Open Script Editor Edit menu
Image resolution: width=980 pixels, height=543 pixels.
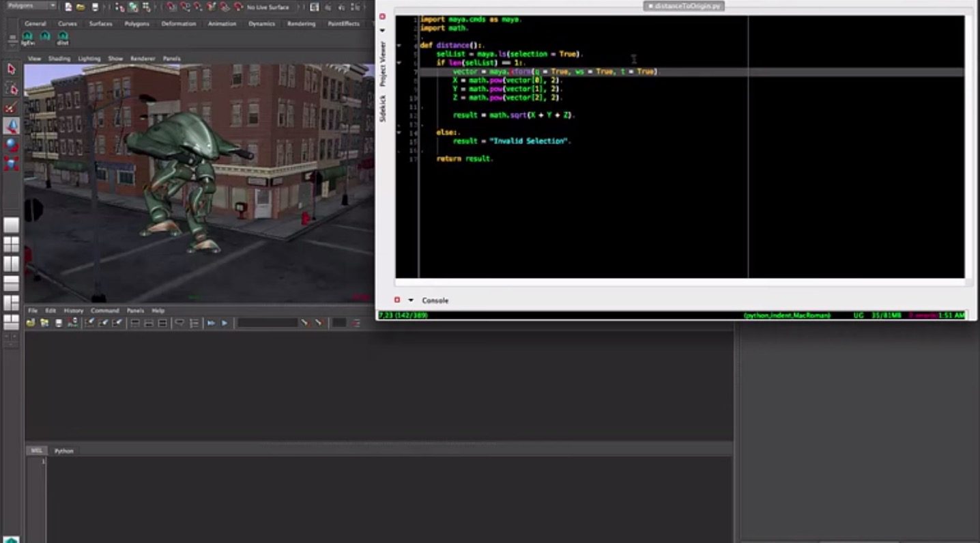coord(51,311)
